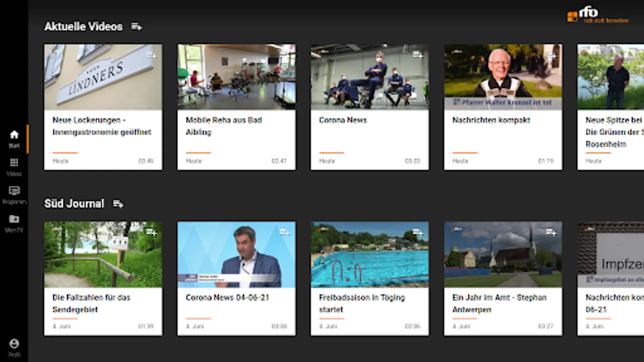Open the Mein TV folder icon
This screenshot has height=362, width=644.
click(14, 219)
